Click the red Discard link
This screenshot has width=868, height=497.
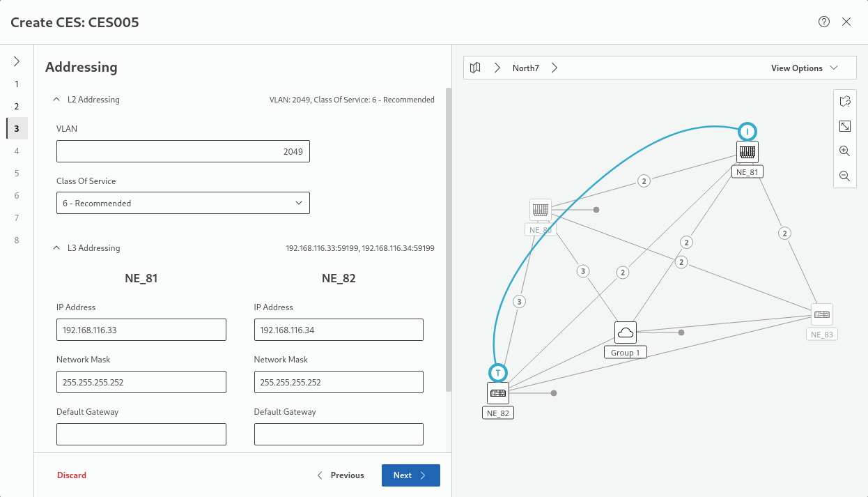(72, 475)
